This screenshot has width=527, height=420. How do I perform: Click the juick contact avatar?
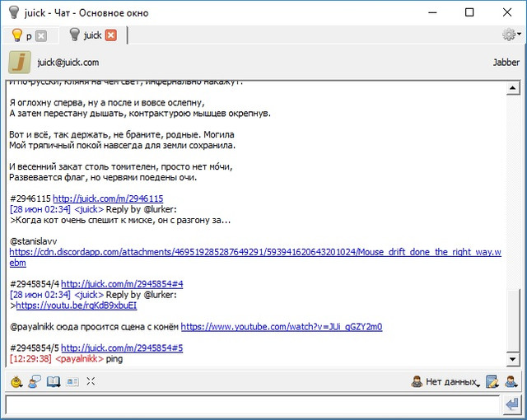(x=20, y=62)
